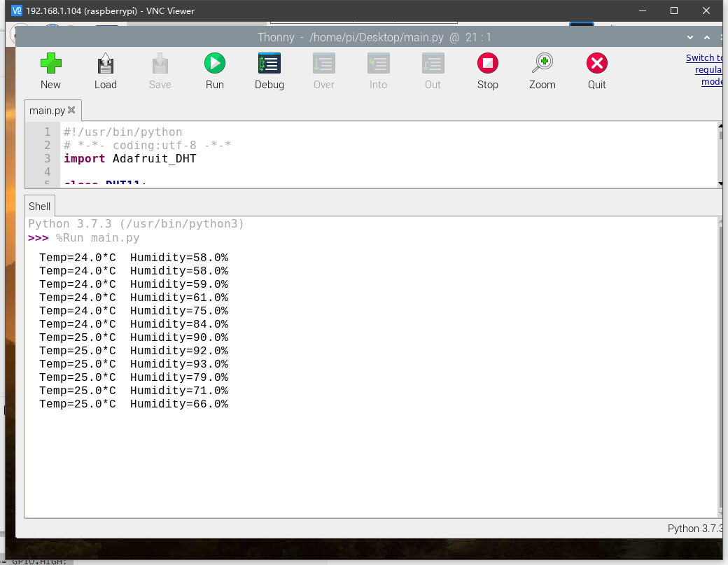Click the coding:utf-8 comment line
The width and height of the screenshot is (728, 565).
tap(147, 146)
